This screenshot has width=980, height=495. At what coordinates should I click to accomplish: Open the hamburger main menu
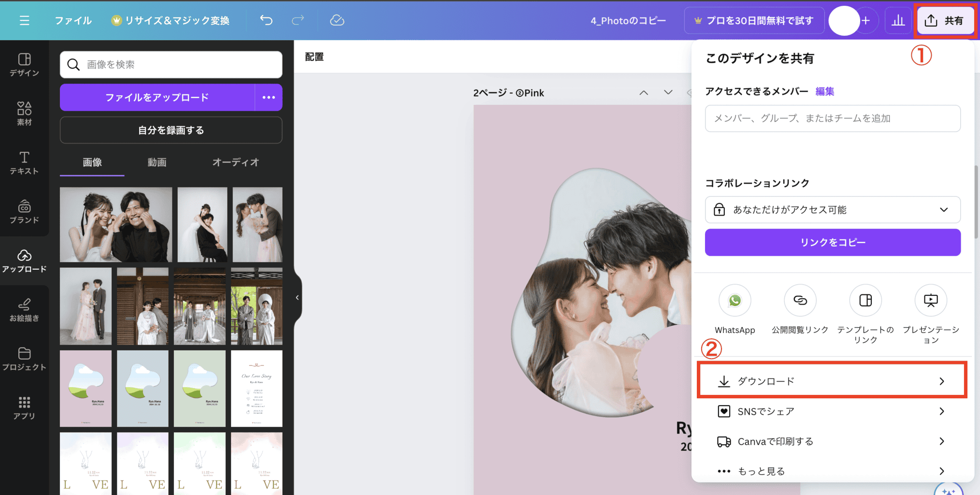pos(25,20)
